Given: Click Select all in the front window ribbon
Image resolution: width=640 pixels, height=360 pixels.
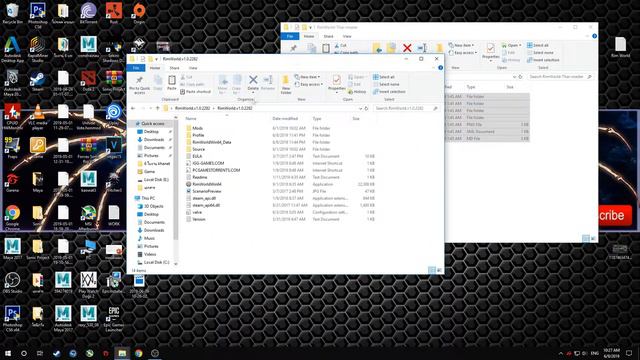Looking at the screenshot, I should (x=384, y=77).
